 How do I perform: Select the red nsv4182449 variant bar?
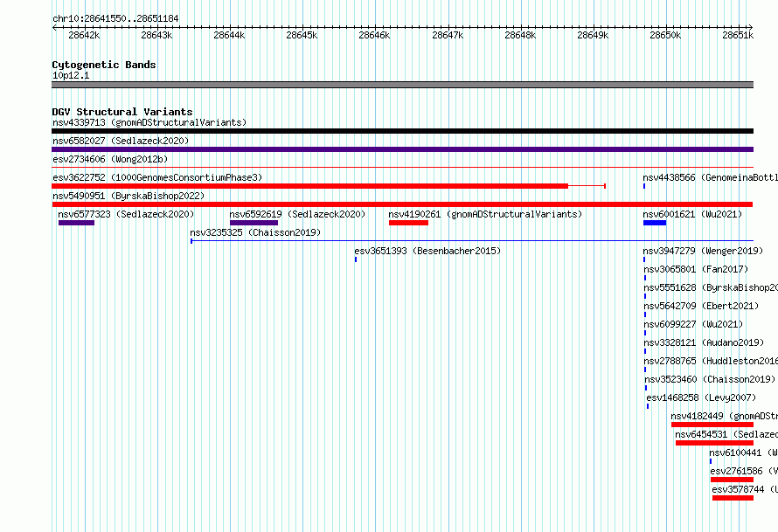point(712,425)
